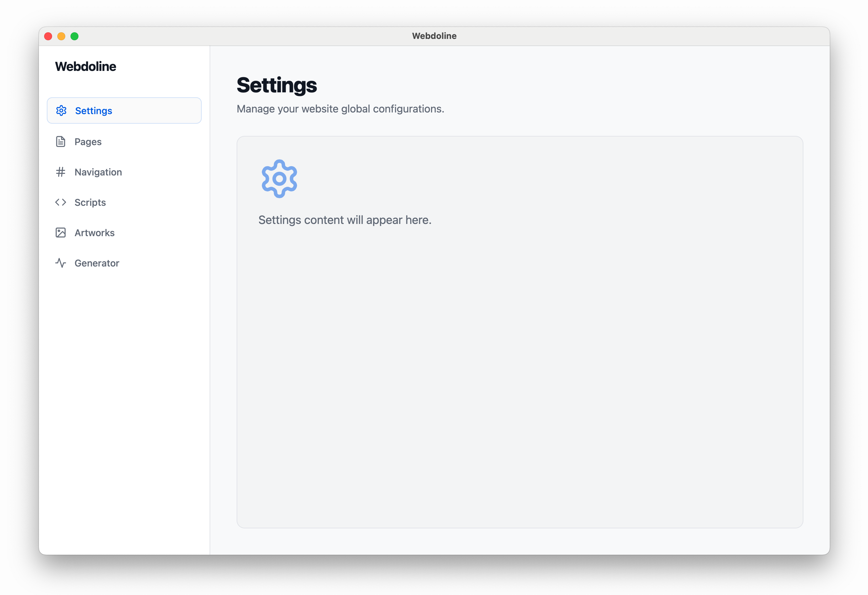Click the Generator activity pulse icon
The image size is (868, 595).
click(61, 263)
